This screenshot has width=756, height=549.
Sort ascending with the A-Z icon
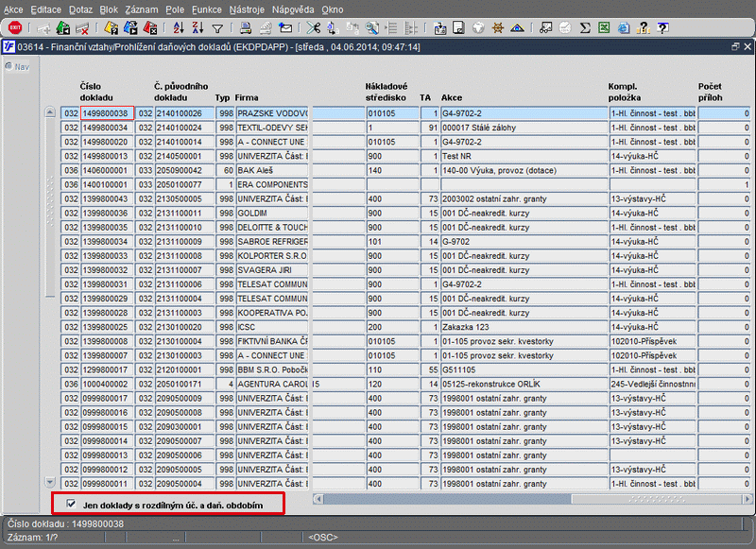point(179,28)
